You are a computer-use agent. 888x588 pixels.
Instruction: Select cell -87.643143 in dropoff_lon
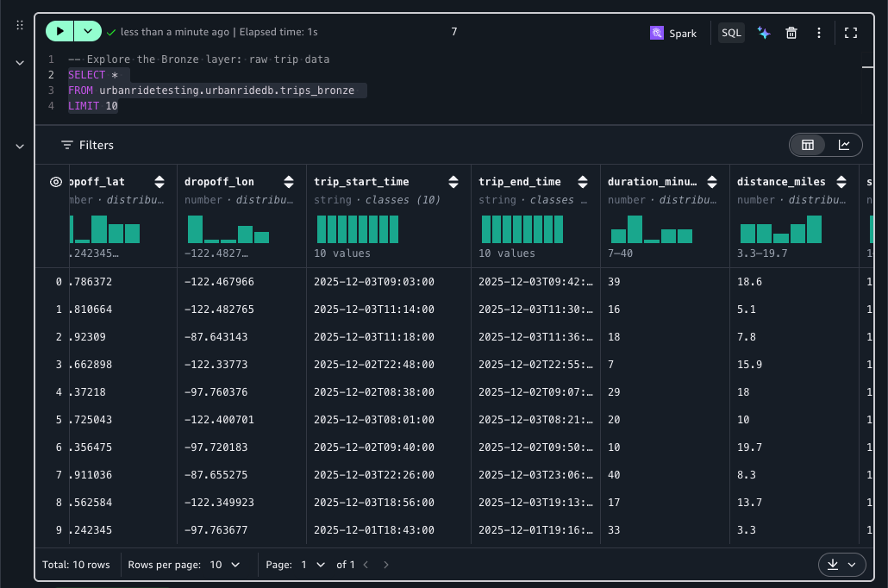coord(216,336)
